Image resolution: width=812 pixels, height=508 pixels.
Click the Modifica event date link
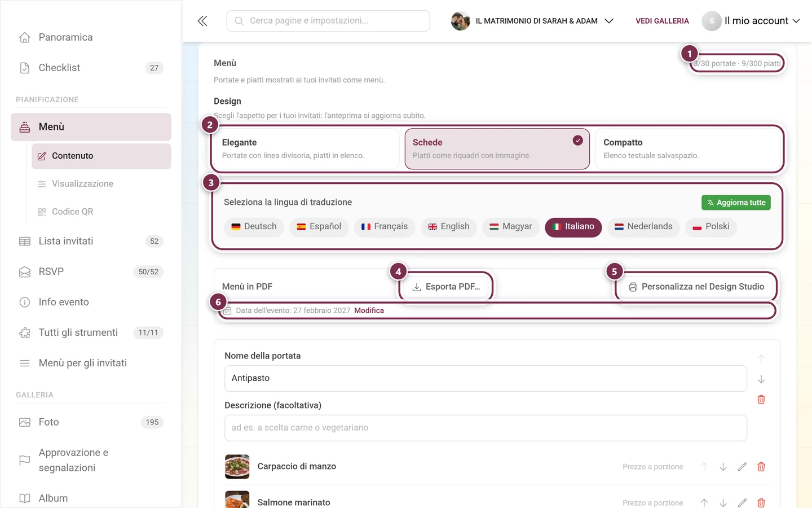[x=369, y=310]
